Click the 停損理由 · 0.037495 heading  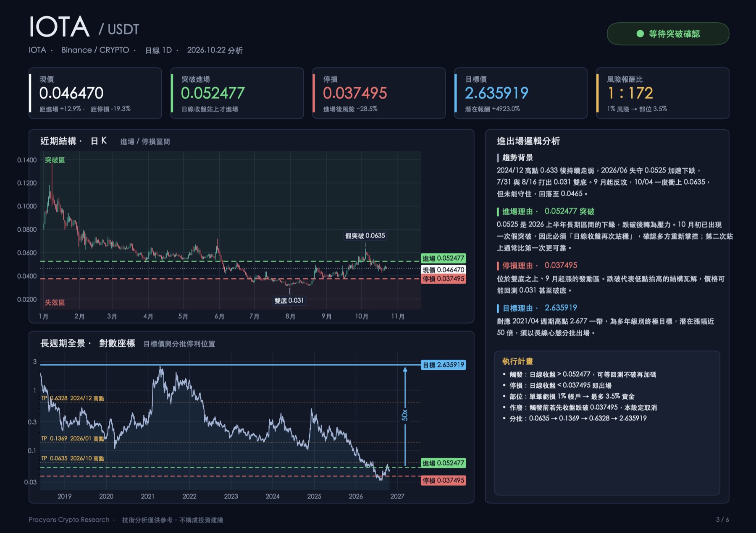click(x=540, y=265)
